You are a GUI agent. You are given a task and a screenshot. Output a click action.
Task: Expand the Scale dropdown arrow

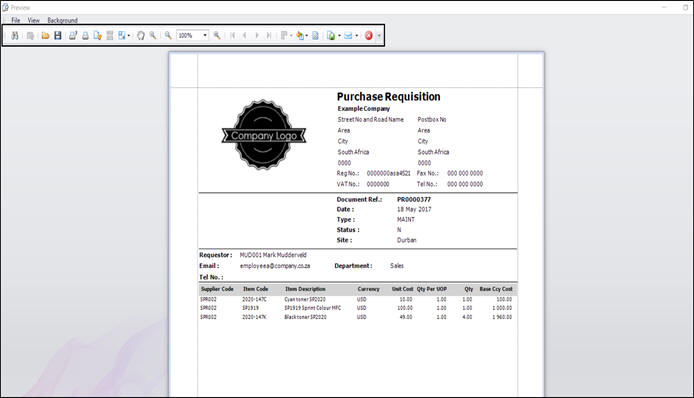(129, 35)
